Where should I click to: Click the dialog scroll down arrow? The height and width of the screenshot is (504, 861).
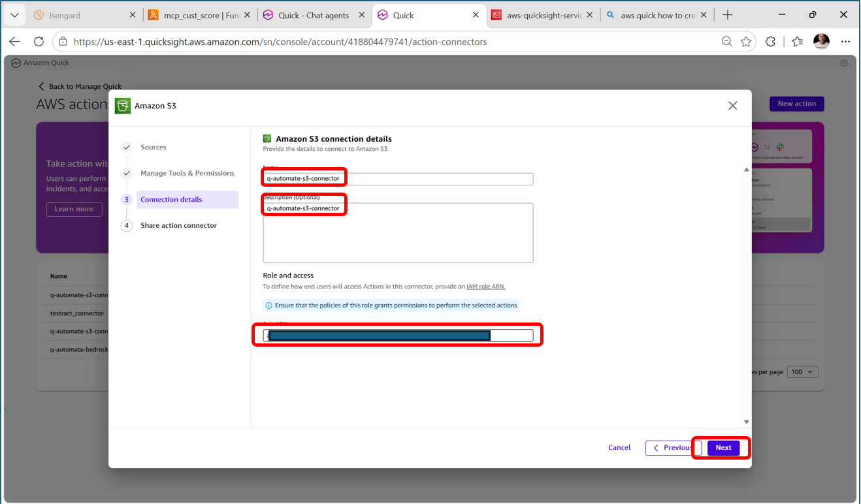(747, 422)
